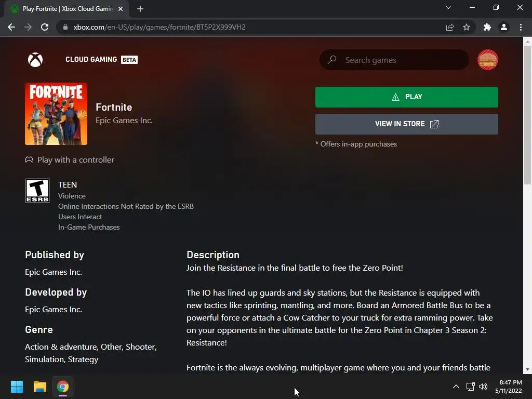The image size is (532, 399).
Task: Reload the page
Action: click(45, 27)
